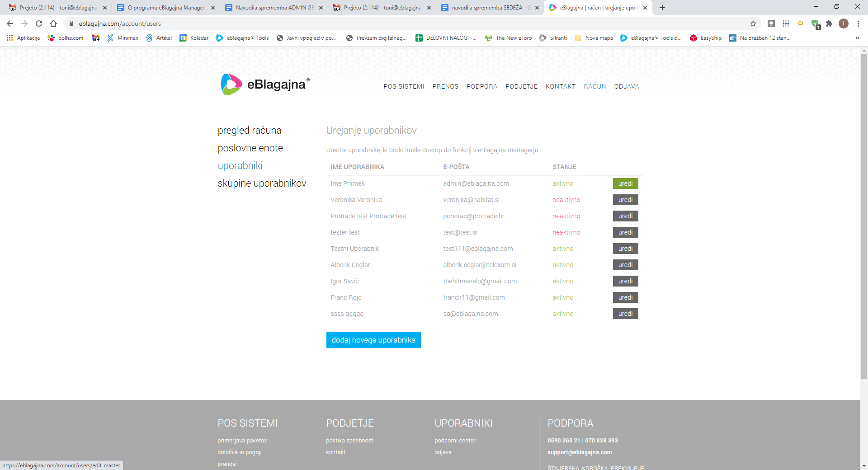Close the eBlagajna račun tab
Viewport: 868px width, 470px height.
point(645,8)
